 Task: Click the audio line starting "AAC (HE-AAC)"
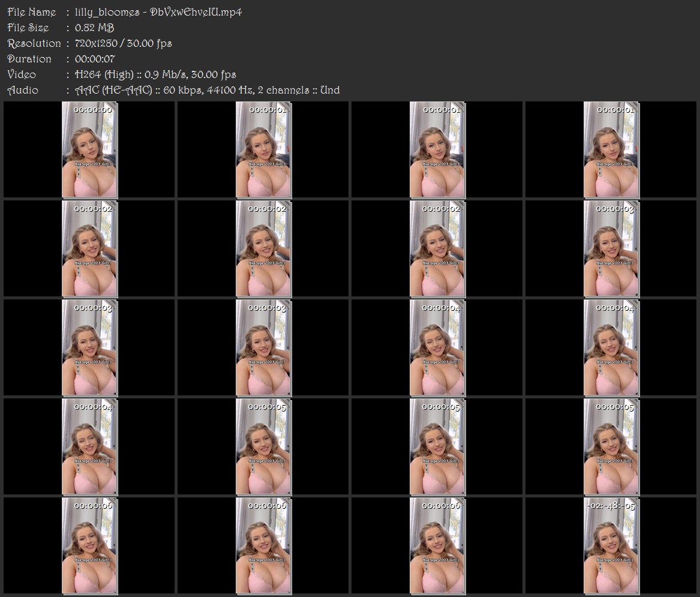(207, 90)
